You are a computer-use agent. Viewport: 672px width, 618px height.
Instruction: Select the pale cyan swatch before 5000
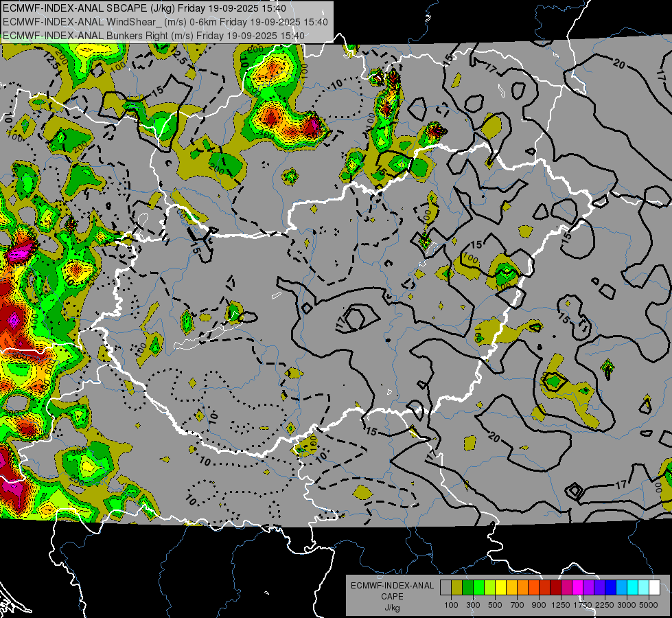pos(644,587)
